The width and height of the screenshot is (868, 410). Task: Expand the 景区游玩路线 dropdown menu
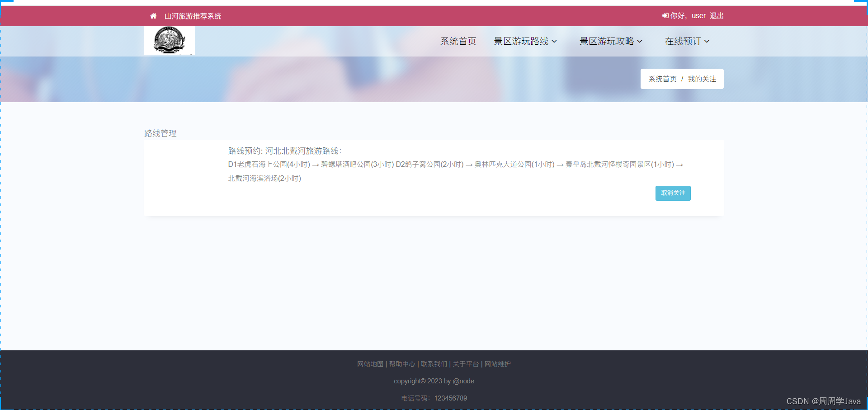pyautogui.click(x=525, y=41)
